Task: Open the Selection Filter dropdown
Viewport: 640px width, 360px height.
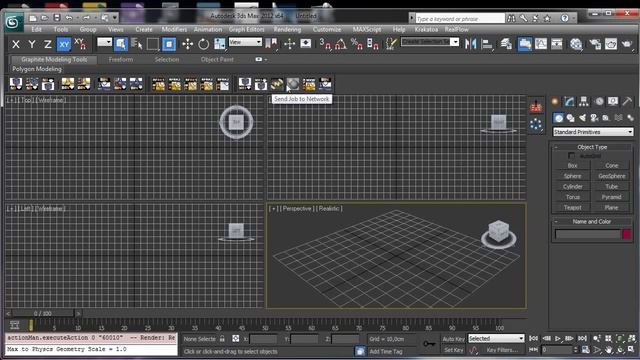Action: 104,42
